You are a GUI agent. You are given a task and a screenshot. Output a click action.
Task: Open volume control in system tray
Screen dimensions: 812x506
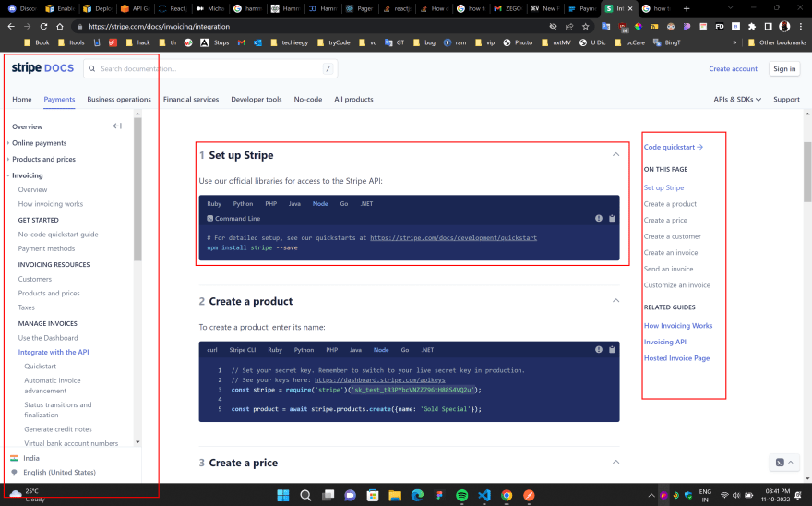coord(736,496)
